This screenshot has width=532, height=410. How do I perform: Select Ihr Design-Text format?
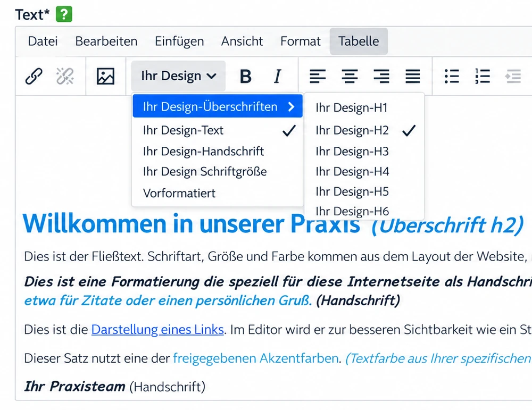point(218,130)
